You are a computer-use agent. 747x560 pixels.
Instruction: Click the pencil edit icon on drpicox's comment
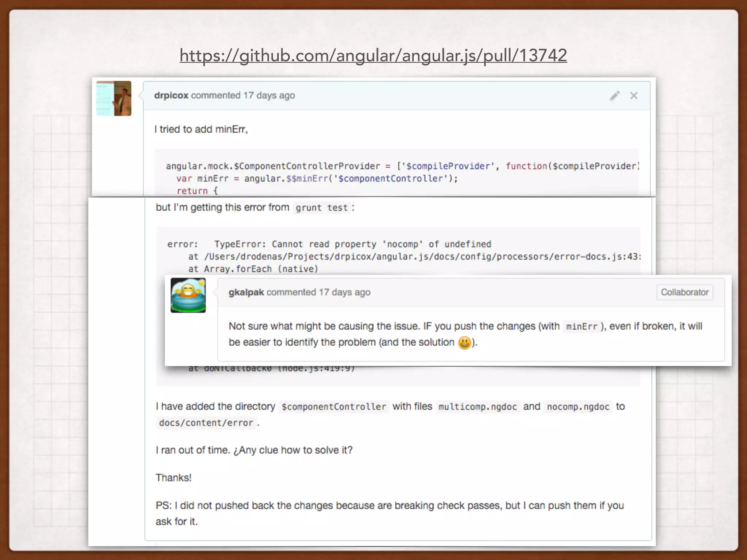[615, 96]
